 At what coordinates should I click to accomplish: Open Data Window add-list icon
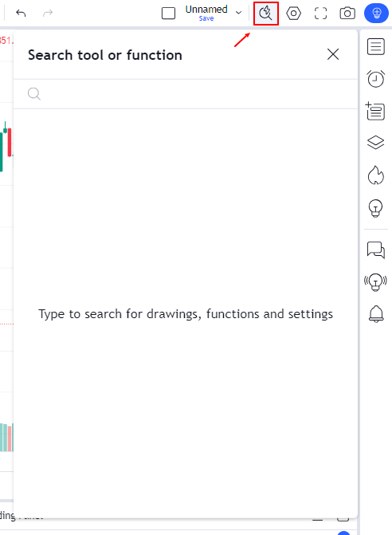(x=375, y=111)
